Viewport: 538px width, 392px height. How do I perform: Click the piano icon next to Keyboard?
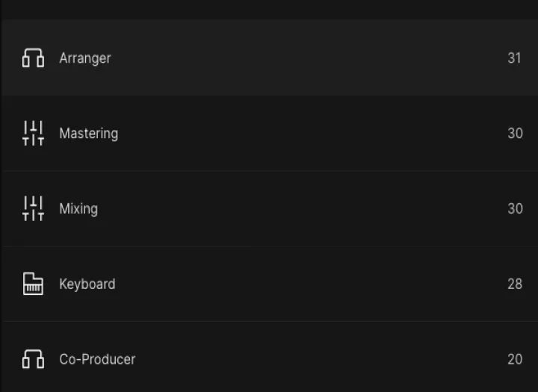click(33, 284)
